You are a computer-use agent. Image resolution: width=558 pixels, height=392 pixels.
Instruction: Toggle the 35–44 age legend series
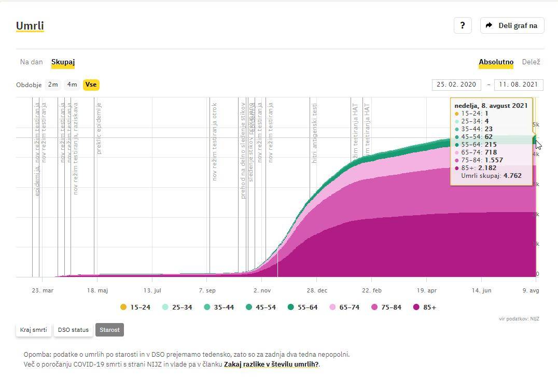(x=219, y=307)
